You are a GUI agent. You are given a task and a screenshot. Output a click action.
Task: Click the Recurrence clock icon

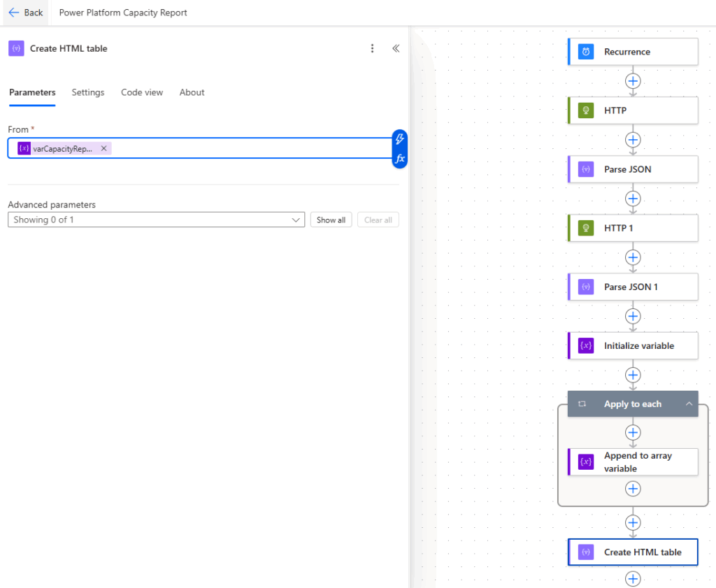(586, 52)
